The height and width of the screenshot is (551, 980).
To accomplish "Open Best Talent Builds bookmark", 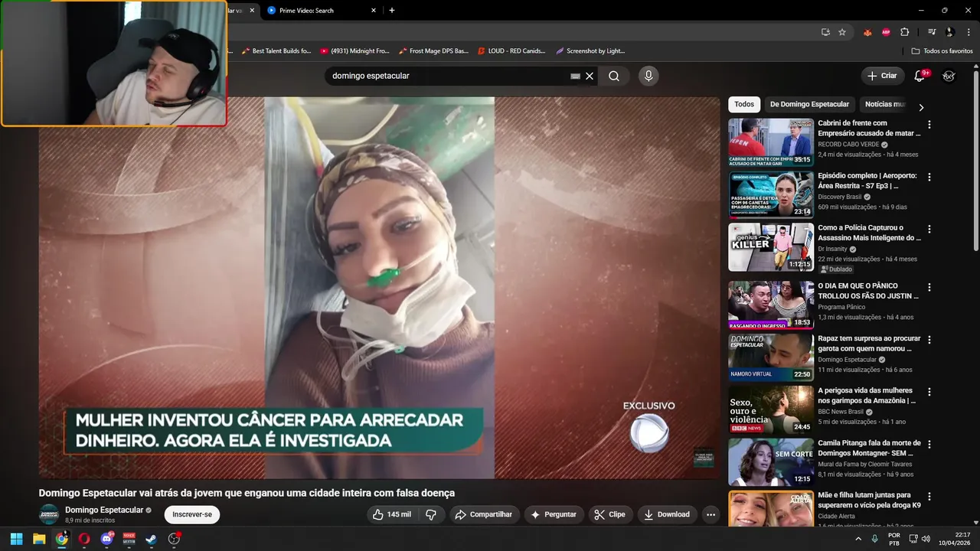I will coord(276,51).
